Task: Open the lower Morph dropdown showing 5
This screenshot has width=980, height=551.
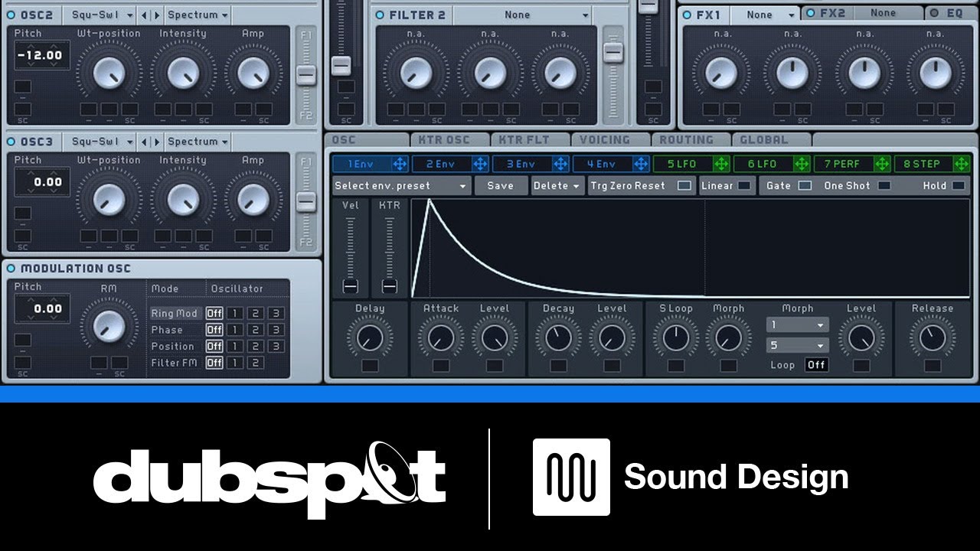Action: pyautogui.click(x=797, y=346)
